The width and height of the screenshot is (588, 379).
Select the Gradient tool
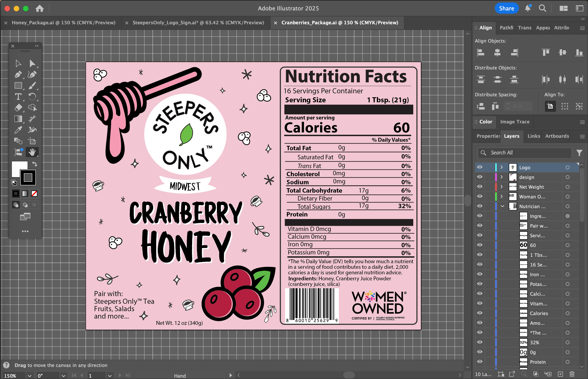[18, 119]
